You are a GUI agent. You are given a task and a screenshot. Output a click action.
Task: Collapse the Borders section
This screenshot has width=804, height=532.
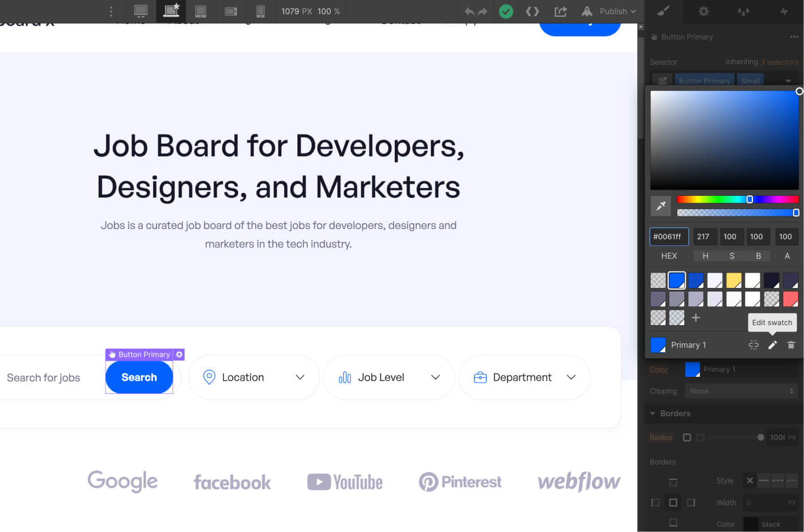coord(653,413)
